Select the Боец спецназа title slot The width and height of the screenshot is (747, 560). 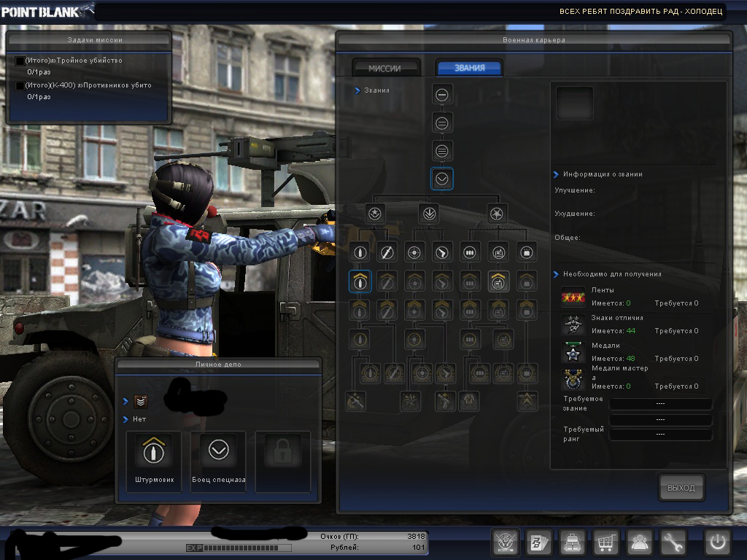[218, 461]
